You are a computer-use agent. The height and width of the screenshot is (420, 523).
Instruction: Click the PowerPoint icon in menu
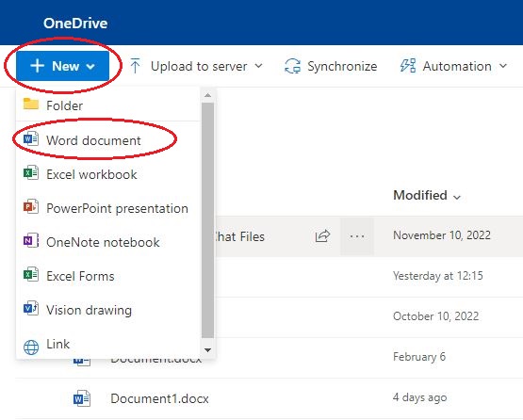click(31, 206)
